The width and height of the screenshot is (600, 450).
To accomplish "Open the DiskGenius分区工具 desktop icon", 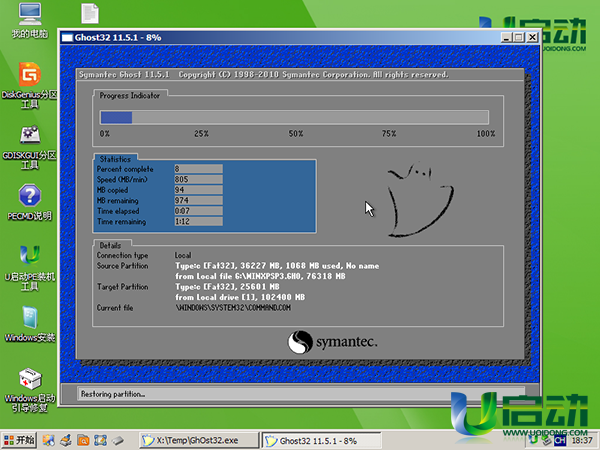I will [29, 76].
